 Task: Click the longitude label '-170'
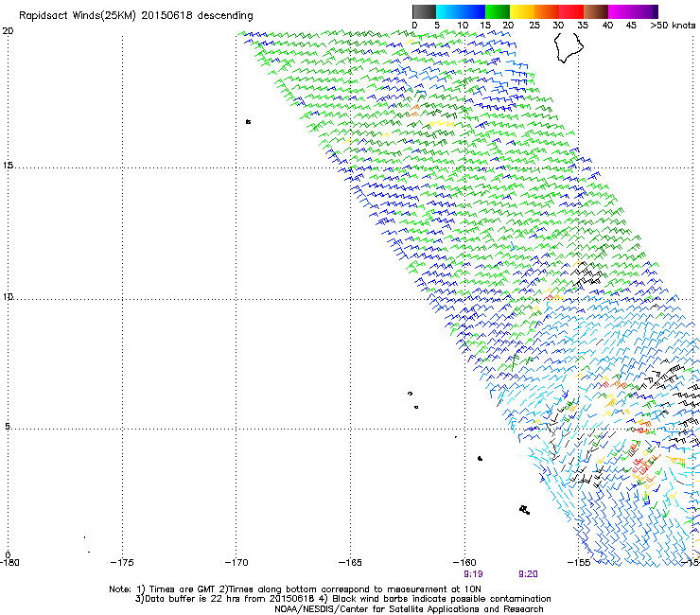(x=236, y=562)
